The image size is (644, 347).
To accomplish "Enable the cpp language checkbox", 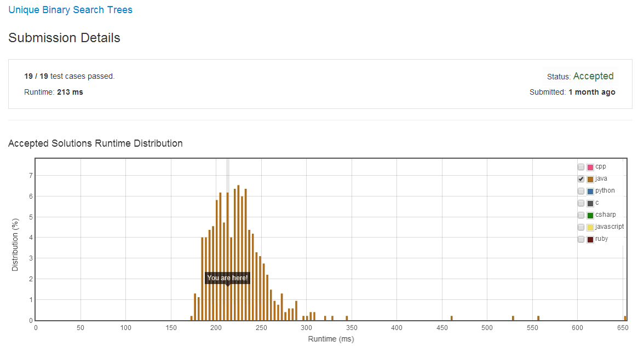I will 580,167.
